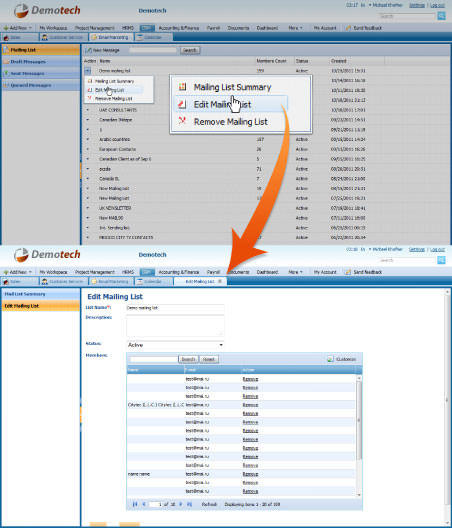Viewport: 452px width, 528px height.
Task: Click Refresh in the members grid footer
Action: click(x=209, y=504)
